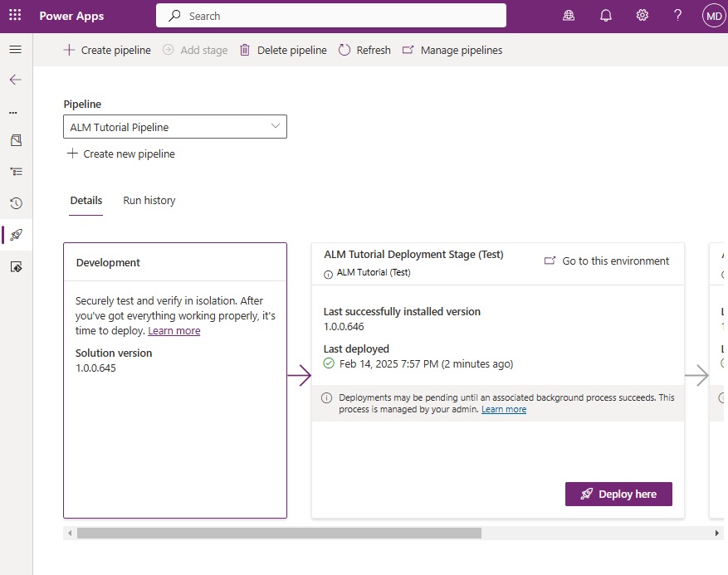Open the settings gear
Image resolution: width=728 pixels, height=575 pixels.
point(642,15)
